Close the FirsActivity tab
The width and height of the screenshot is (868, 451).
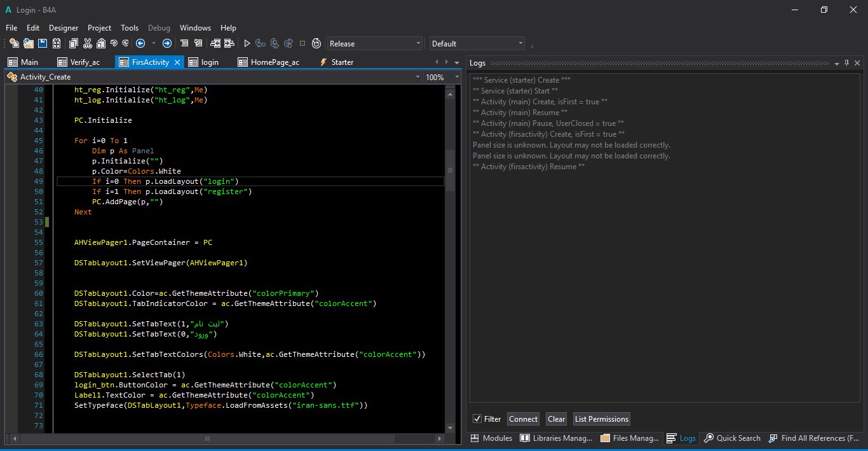click(x=177, y=62)
